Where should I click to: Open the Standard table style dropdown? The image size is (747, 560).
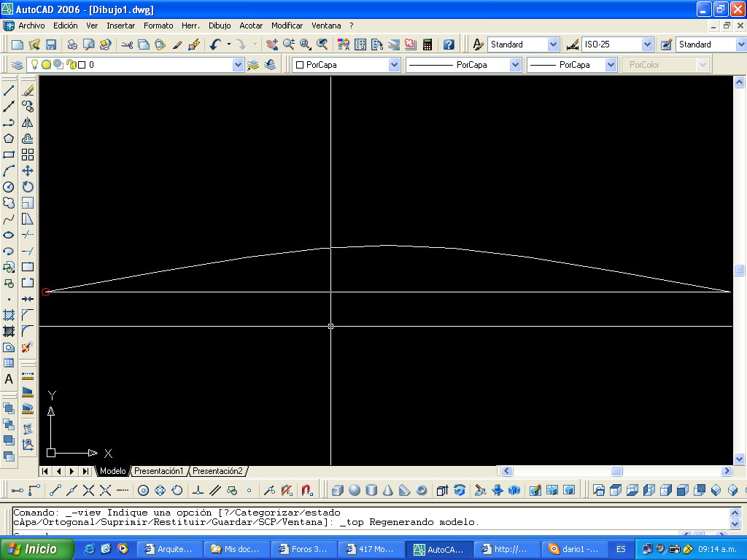coord(741,44)
